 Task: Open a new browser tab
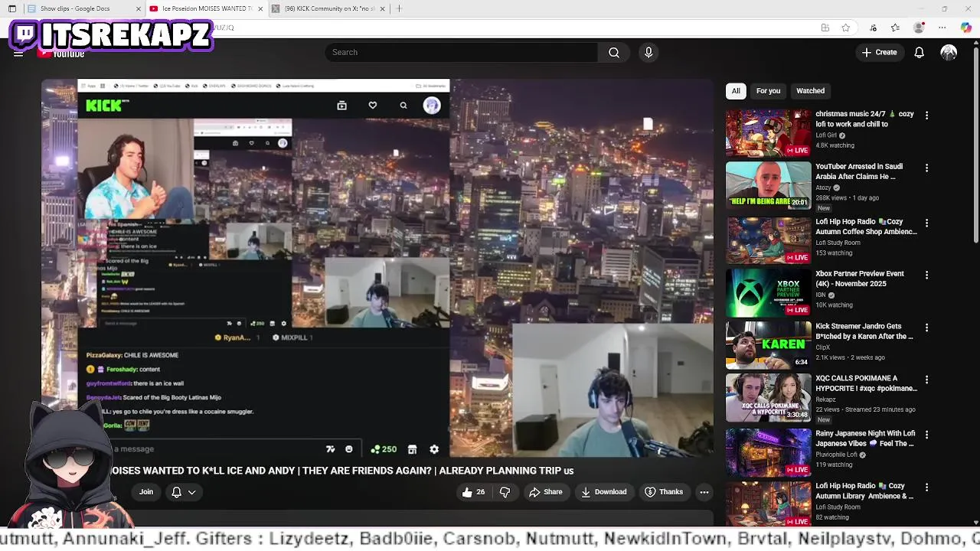coord(399,8)
